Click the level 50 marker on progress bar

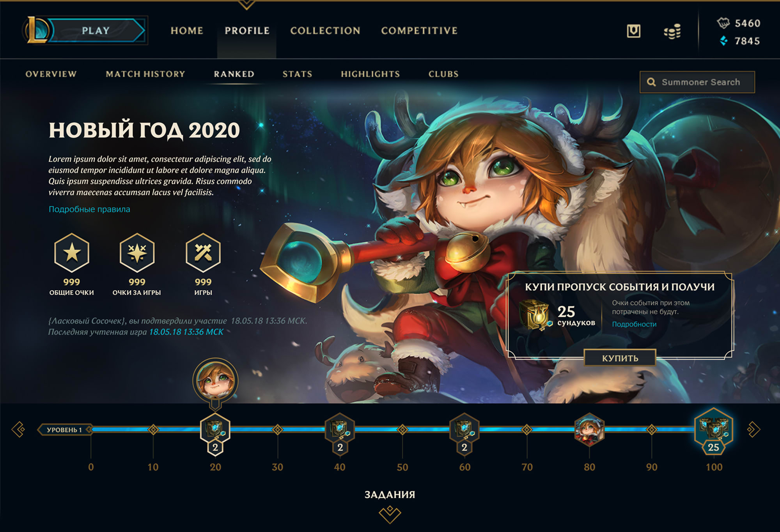point(402,430)
